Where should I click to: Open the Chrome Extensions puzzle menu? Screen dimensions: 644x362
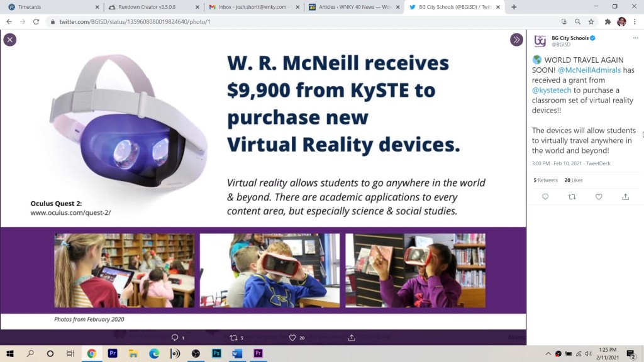pos(608,22)
